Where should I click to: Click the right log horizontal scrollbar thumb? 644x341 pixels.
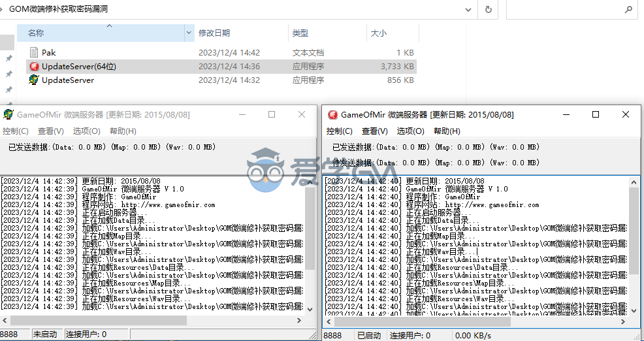coord(423,321)
